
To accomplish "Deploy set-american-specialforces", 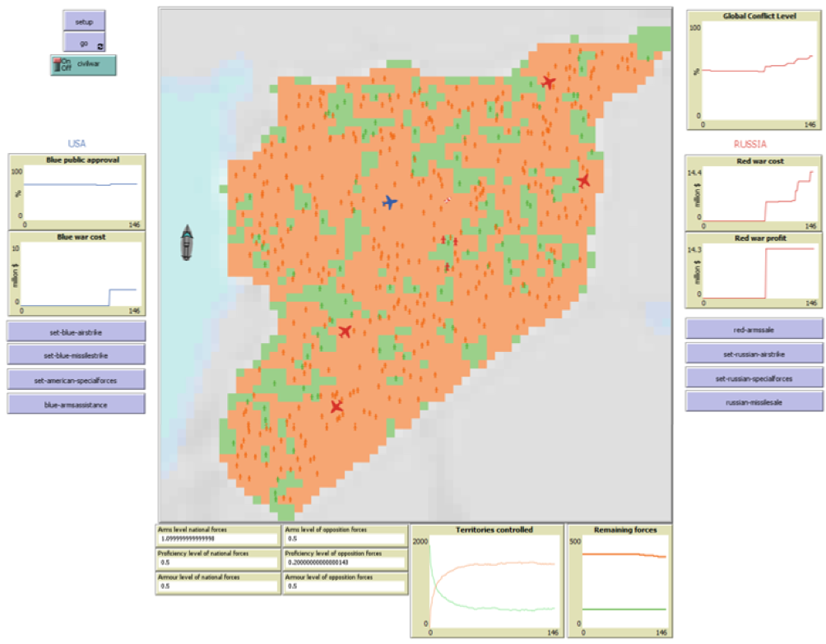I will pos(77,379).
